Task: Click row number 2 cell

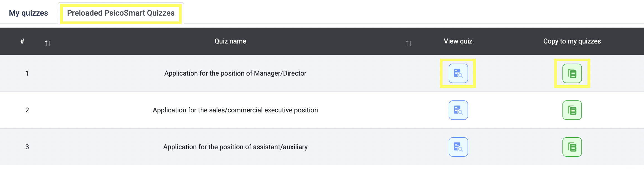Action: coord(27,110)
